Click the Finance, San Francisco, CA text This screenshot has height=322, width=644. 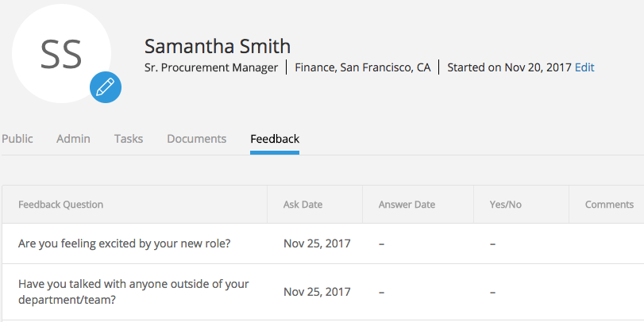click(363, 67)
